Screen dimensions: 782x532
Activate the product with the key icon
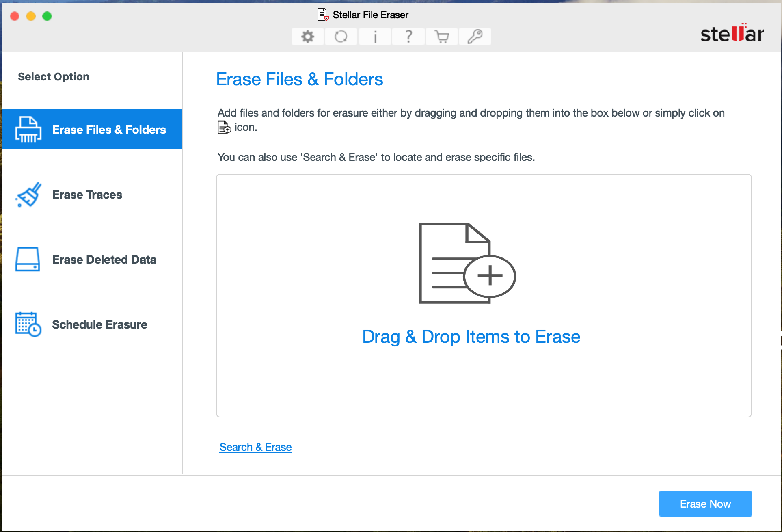click(475, 36)
